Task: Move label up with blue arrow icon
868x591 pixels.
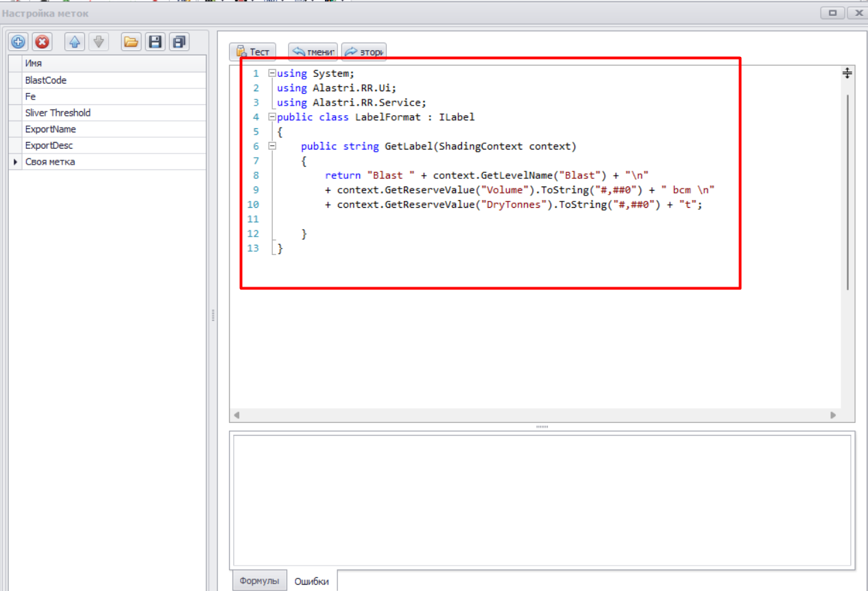Action: [75, 42]
